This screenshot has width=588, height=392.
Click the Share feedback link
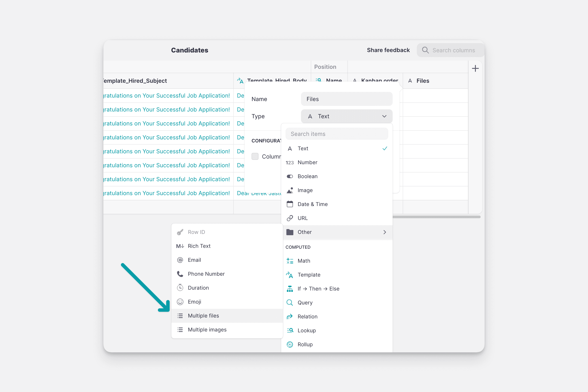click(x=388, y=50)
